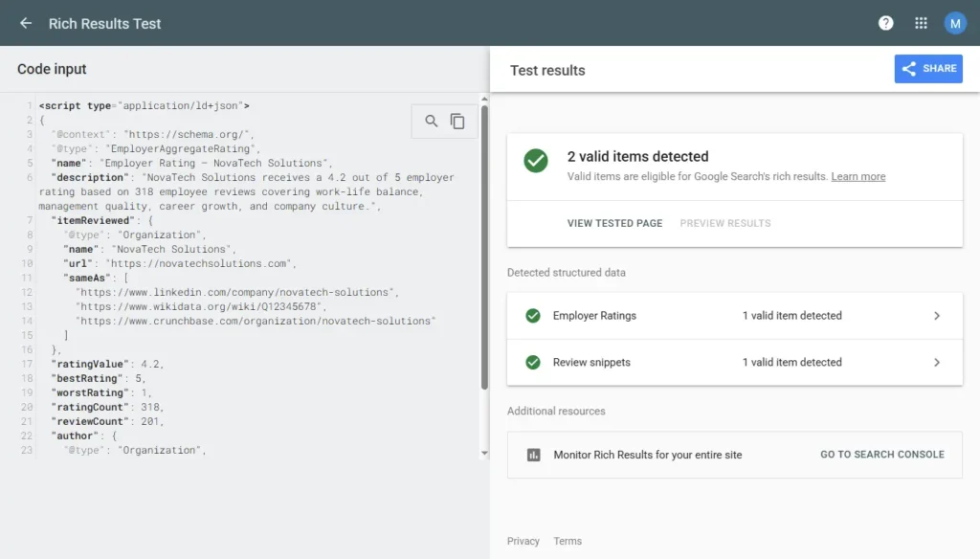980x559 pixels.
Task: Click the itemReviewed key in code
Action: pyautogui.click(x=93, y=221)
